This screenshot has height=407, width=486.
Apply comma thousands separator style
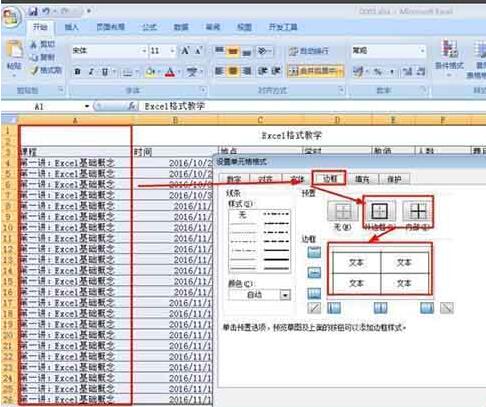tap(392, 71)
